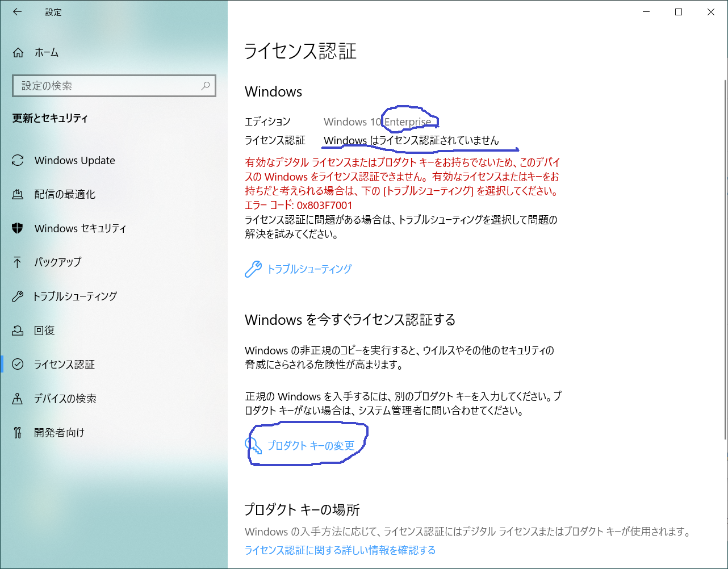Open ライセンス認証に関する詳しい情報を確認する
Viewport: 728px width, 569px height.
[340, 550]
